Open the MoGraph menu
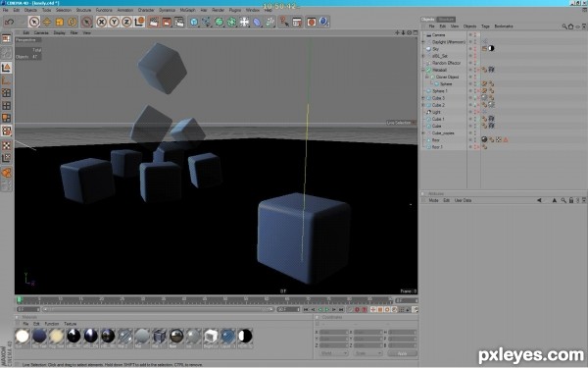 (x=187, y=10)
